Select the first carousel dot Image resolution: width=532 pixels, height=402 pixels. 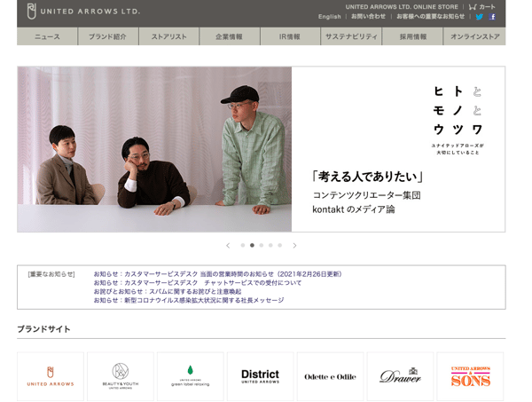coord(243,245)
